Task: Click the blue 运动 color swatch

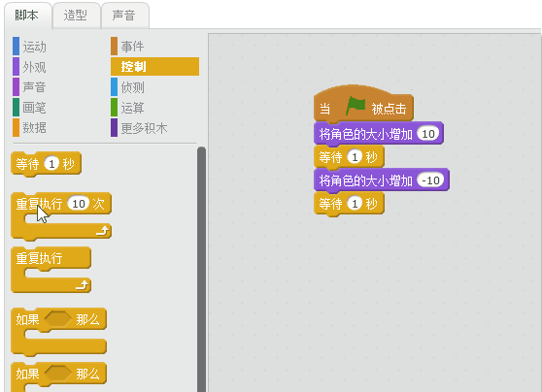Action: coord(16,47)
